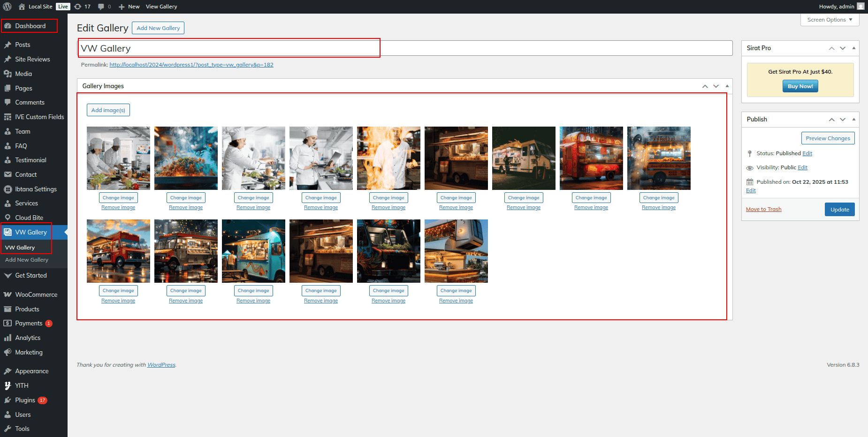Toggle the Gallery Images panel collapse arrow
Image resolution: width=868 pixels, height=437 pixels.
coord(727,86)
